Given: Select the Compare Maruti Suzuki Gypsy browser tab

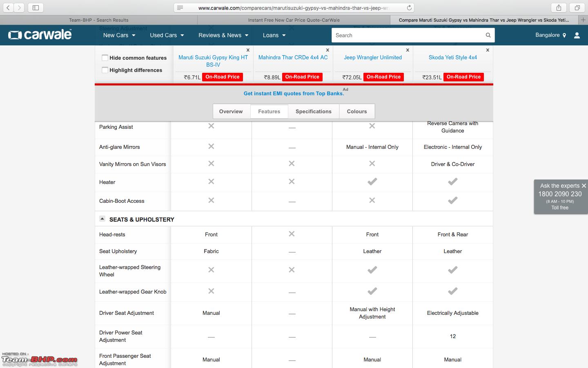Looking at the screenshot, I should 484,20.
